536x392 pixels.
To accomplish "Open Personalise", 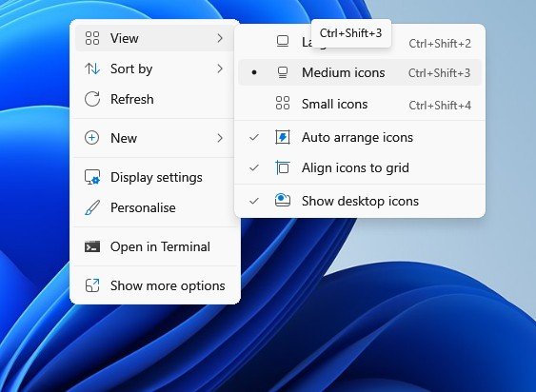I will point(154,207).
